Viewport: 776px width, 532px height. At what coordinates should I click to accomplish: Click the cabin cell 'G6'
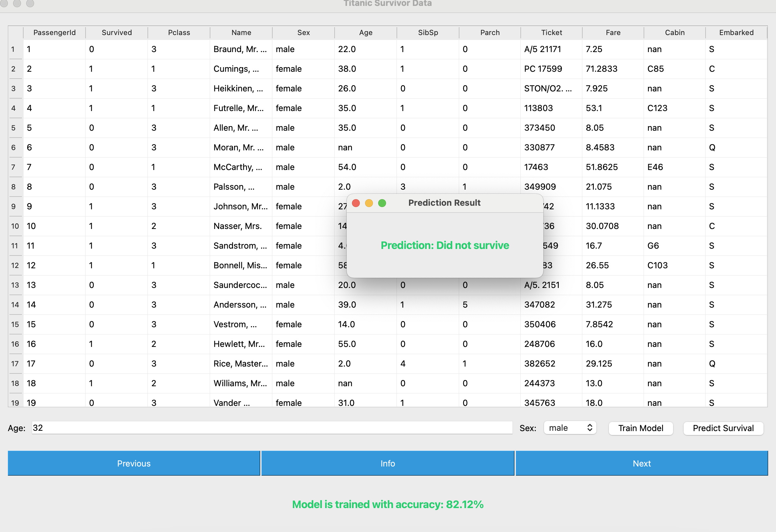pos(675,246)
